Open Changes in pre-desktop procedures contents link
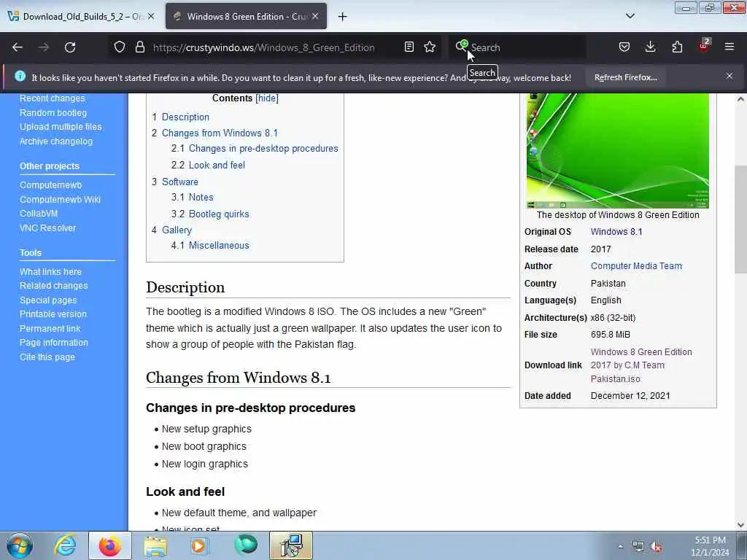The image size is (747, 560). [x=263, y=149]
